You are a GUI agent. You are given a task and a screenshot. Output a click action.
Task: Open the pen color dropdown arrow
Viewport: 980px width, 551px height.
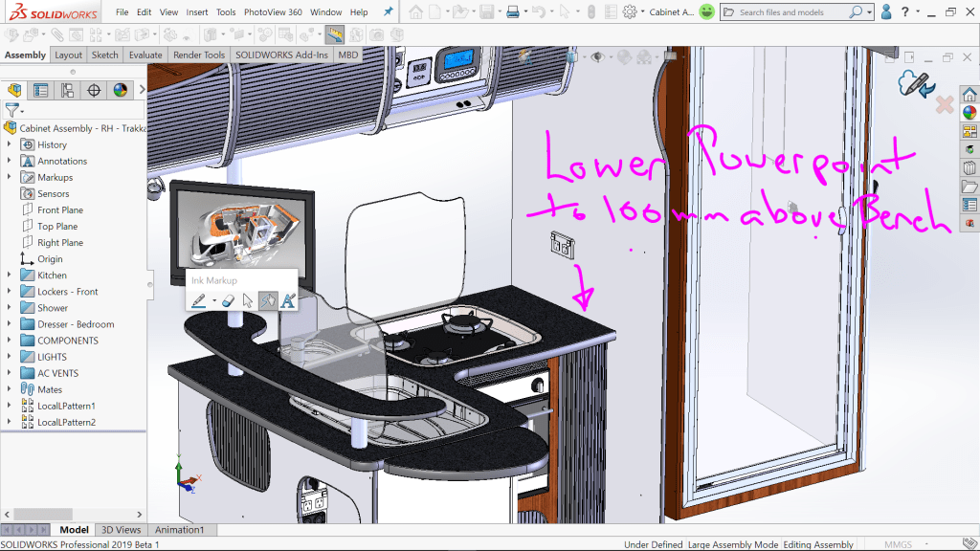coord(212,301)
